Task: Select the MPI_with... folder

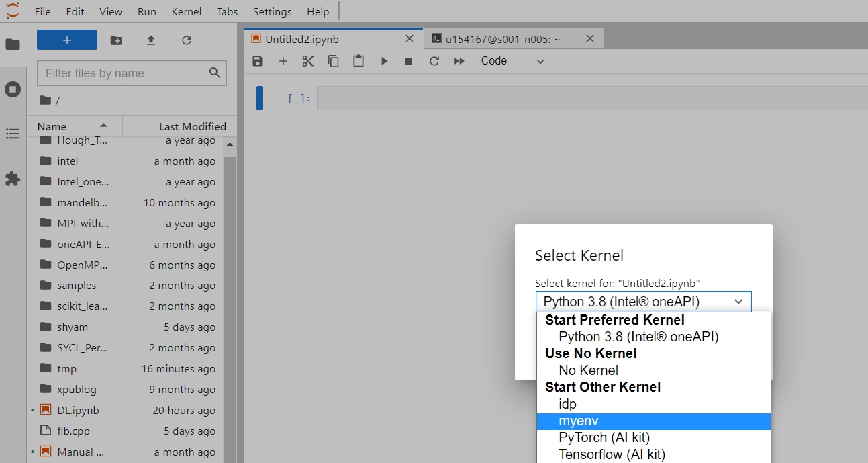Action: 126,224
